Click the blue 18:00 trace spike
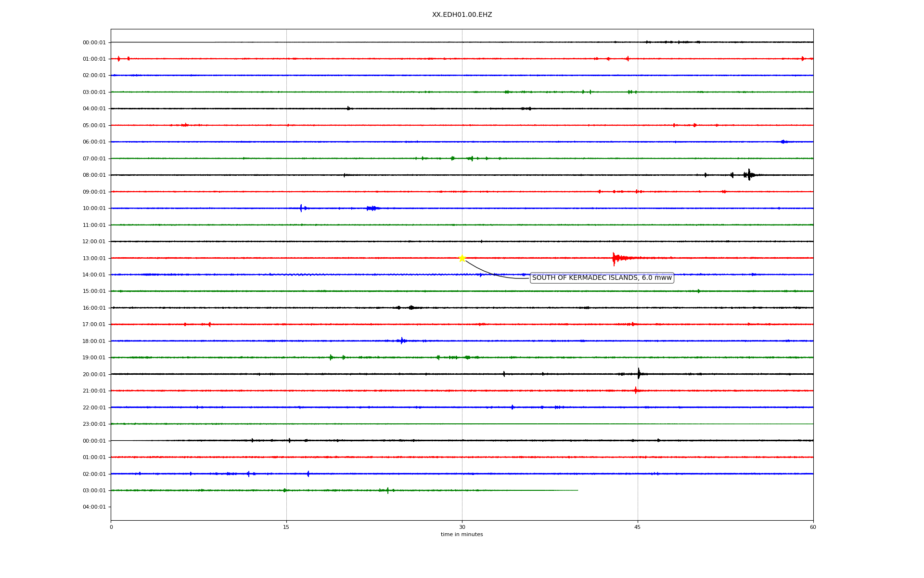Image resolution: width=924 pixels, height=578 pixels. (402, 341)
